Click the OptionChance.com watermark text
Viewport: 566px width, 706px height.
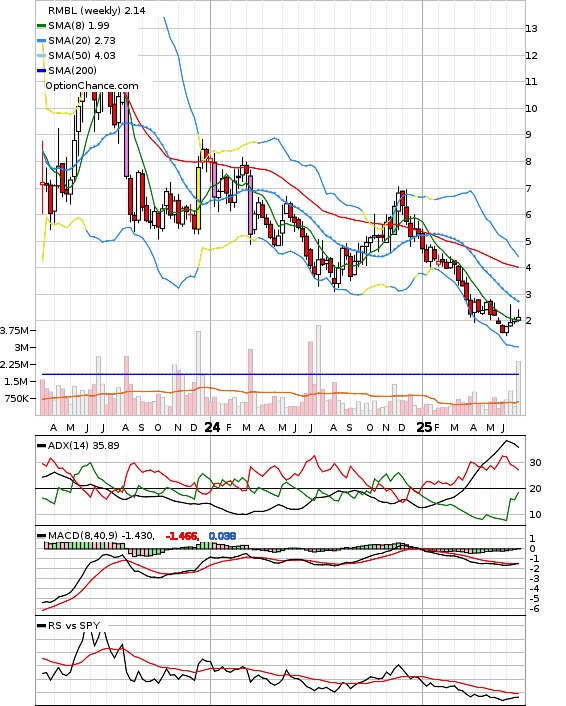pyautogui.click(x=92, y=86)
